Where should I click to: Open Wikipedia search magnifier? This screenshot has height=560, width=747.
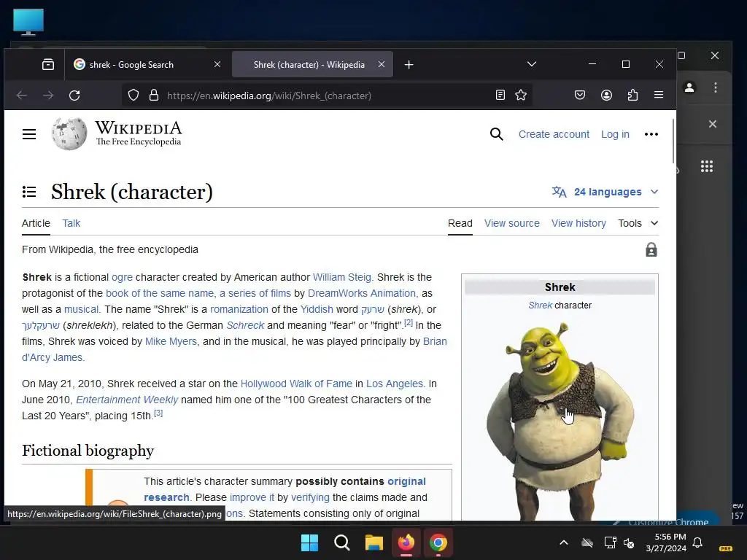496,134
